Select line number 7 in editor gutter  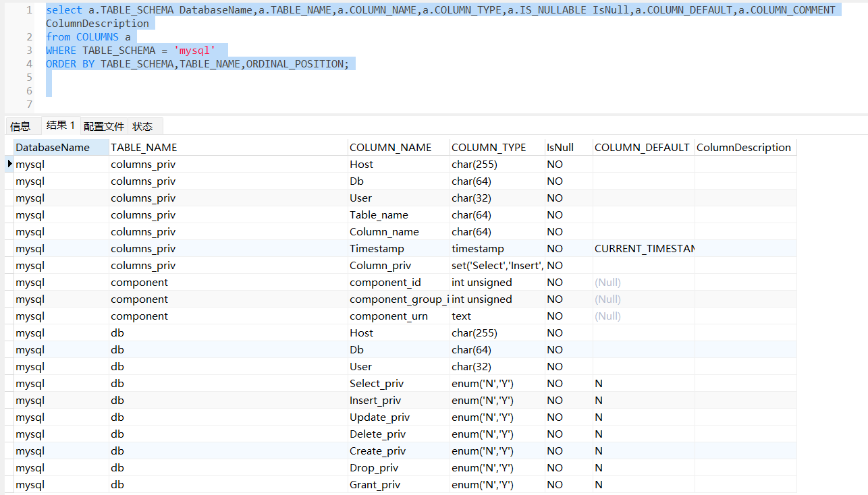[x=29, y=104]
